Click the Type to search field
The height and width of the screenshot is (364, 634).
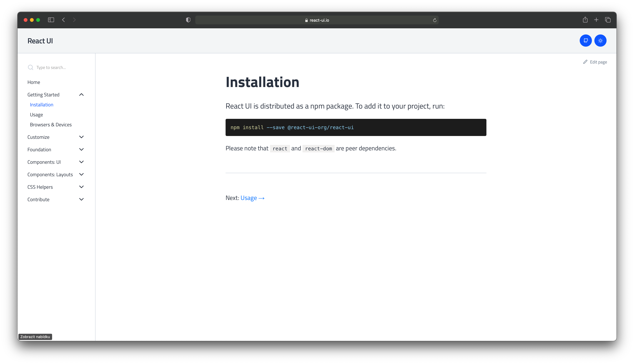click(51, 68)
